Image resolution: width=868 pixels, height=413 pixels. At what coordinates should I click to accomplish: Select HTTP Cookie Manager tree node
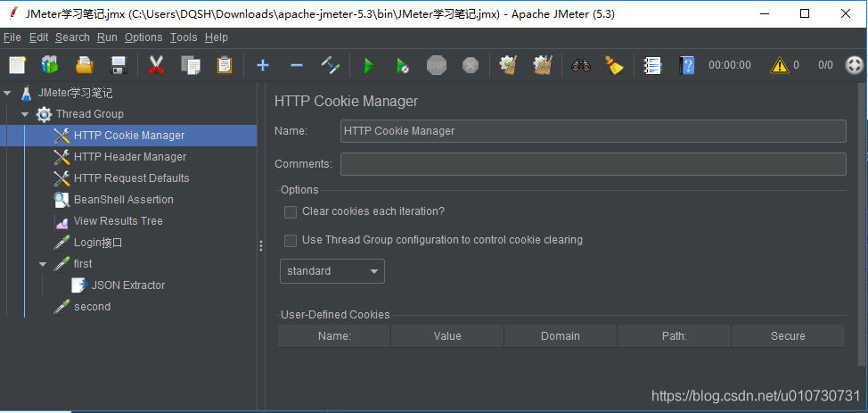pyautogui.click(x=129, y=136)
